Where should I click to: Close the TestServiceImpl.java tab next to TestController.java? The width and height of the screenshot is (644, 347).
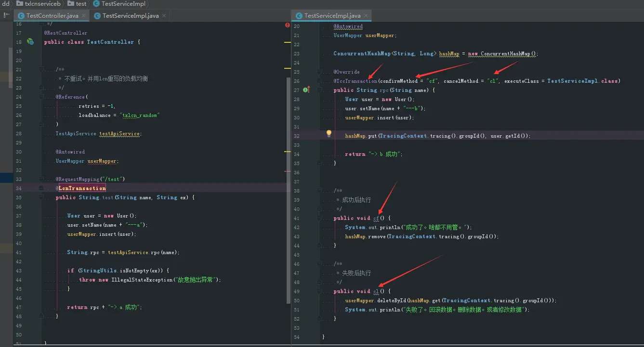tap(164, 16)
